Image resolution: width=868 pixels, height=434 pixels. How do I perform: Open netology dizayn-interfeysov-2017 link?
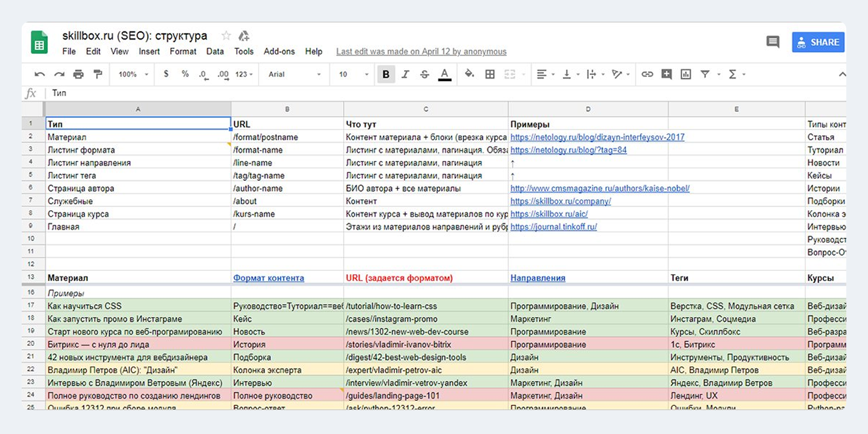(597, 137)
